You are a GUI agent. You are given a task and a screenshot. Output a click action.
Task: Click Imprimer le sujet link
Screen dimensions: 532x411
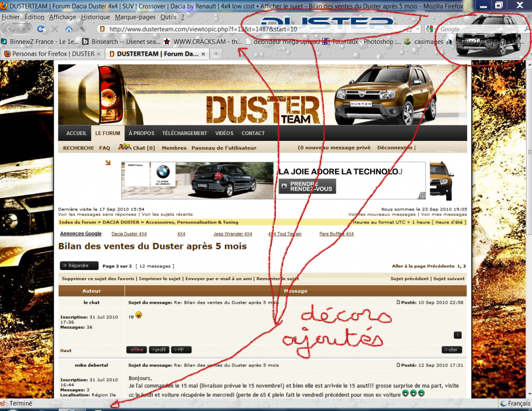click(x=160, y=279)
